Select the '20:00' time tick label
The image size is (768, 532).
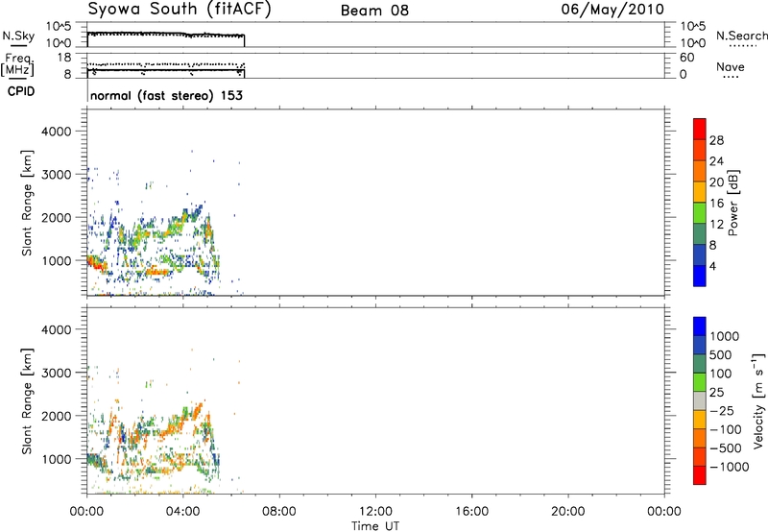pyautogui.click(x=567, y=512)
